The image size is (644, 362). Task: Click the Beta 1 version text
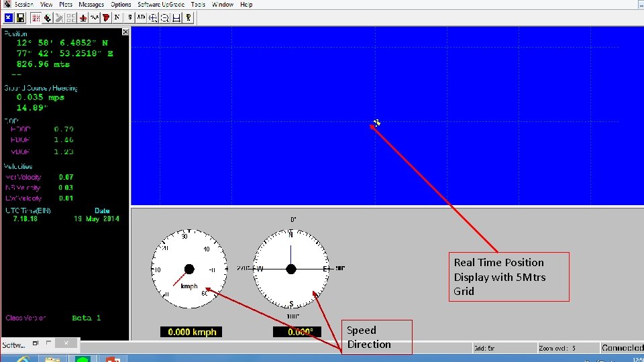(87, 318)
